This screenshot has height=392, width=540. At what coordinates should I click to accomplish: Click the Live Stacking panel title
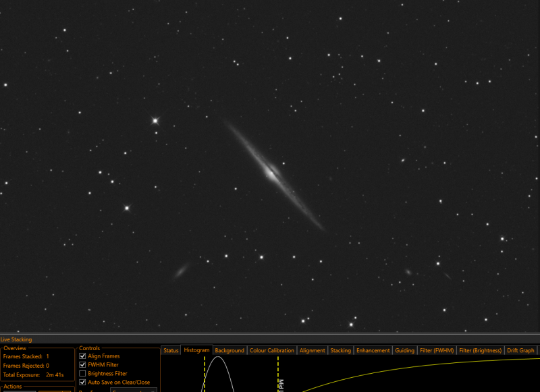point(16,339)
